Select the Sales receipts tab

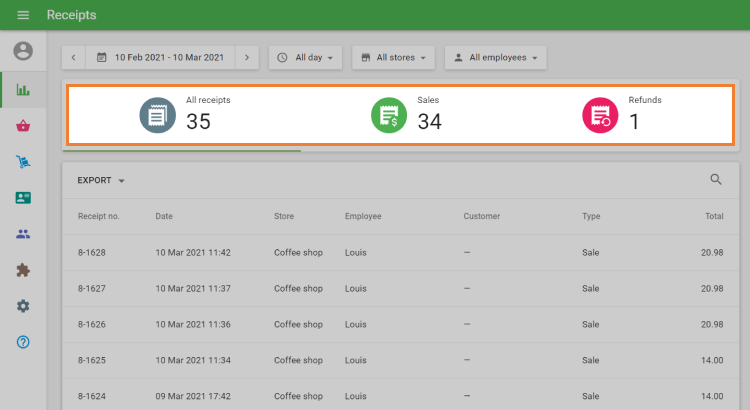point(406,115)
